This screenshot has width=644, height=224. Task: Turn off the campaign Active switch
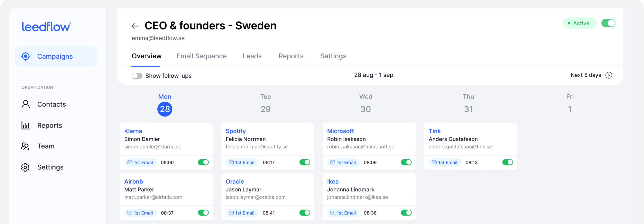(608, 23)
